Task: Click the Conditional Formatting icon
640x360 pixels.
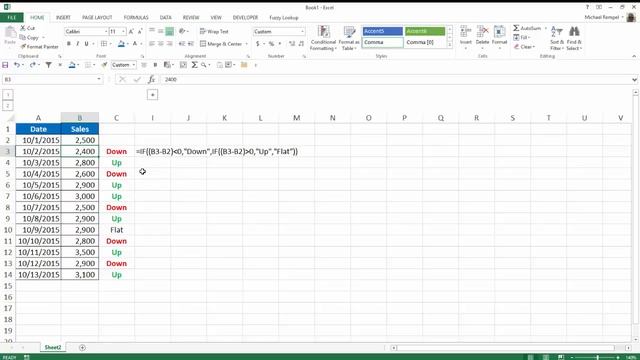Action: [x=324, y=32]
